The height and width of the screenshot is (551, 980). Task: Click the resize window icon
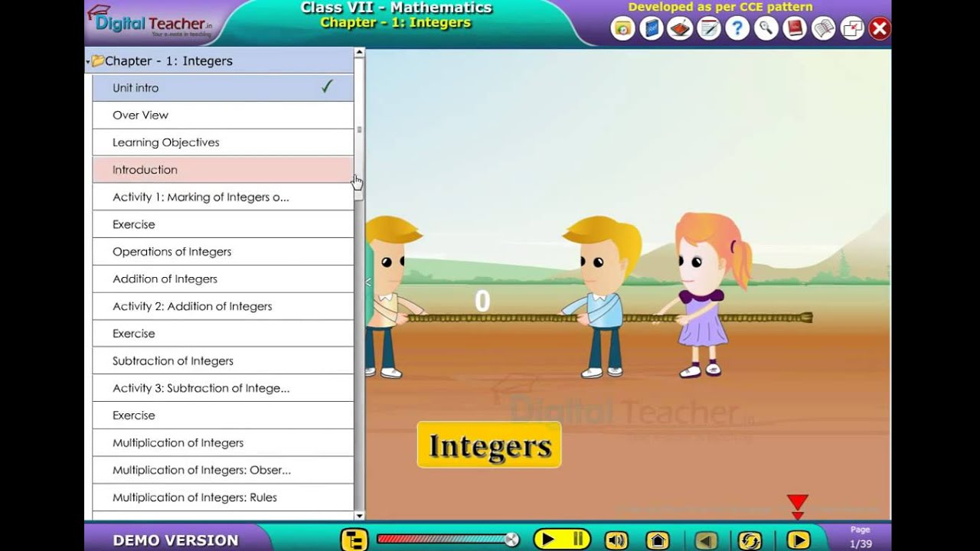[851, 29]
